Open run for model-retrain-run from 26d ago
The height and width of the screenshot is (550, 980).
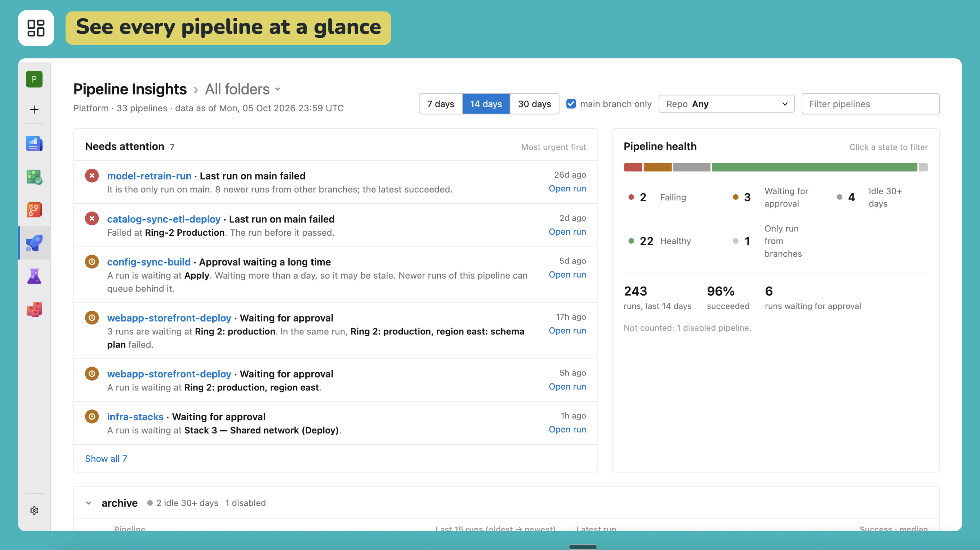(x=567, y=188)
